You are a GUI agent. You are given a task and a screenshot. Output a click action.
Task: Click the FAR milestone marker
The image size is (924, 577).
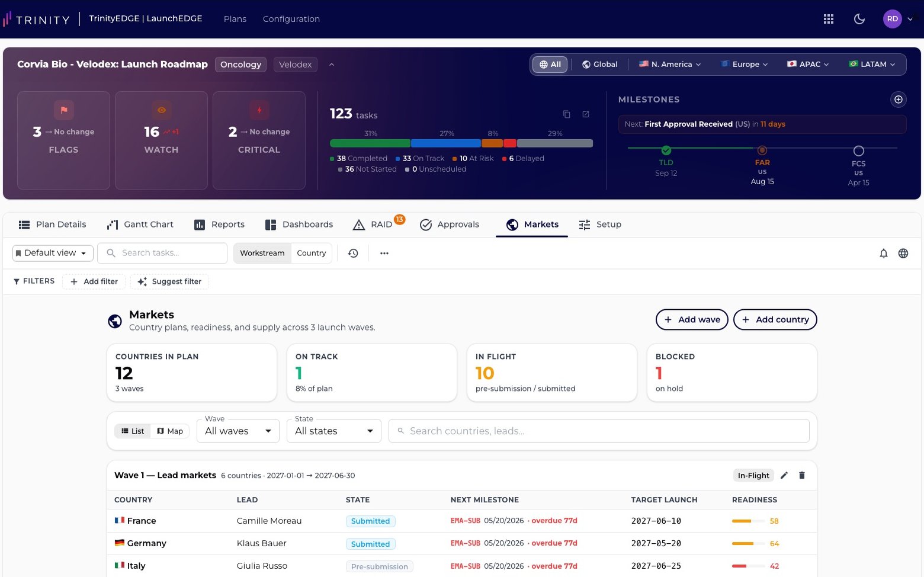click(762, 150)
